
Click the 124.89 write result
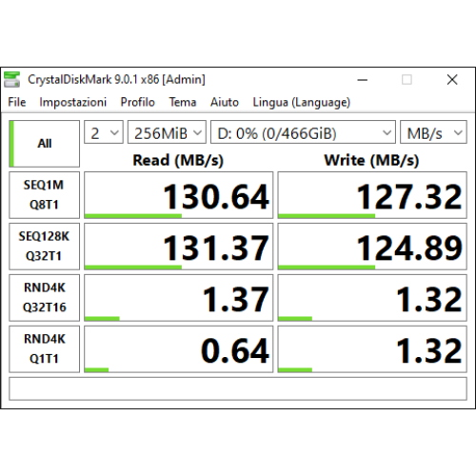point(372,247)
